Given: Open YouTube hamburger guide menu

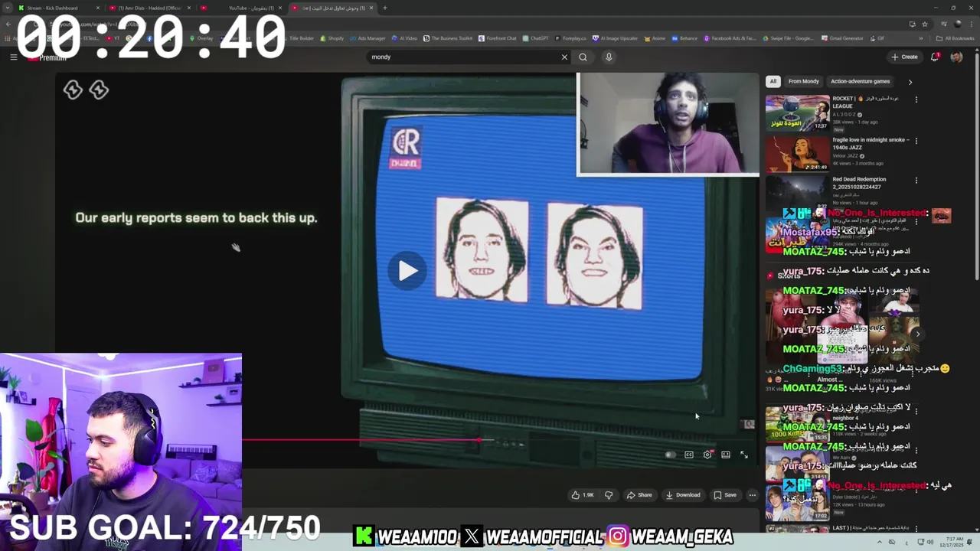Looking at the screenshot, I should click(x=13, y=57).
